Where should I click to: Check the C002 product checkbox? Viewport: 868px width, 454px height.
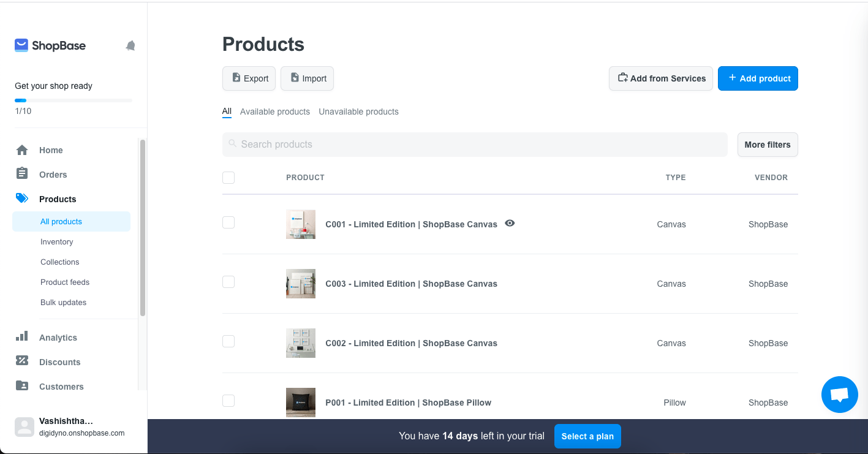[228, 341]
